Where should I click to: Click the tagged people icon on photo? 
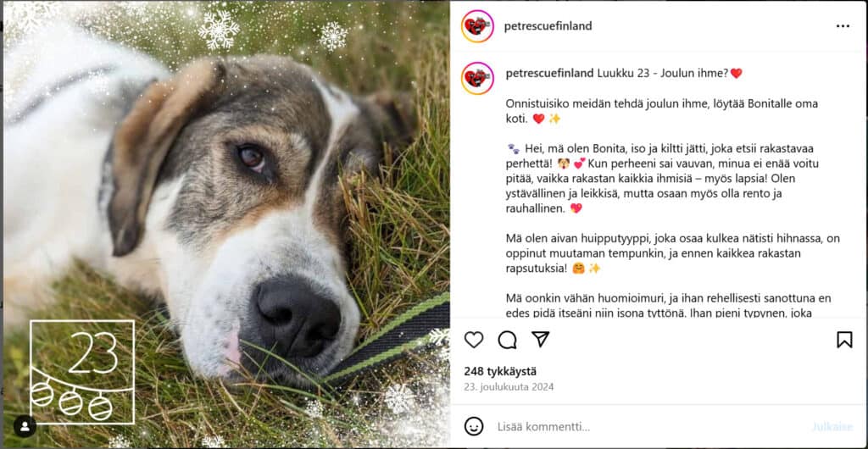tap(25, 425)
